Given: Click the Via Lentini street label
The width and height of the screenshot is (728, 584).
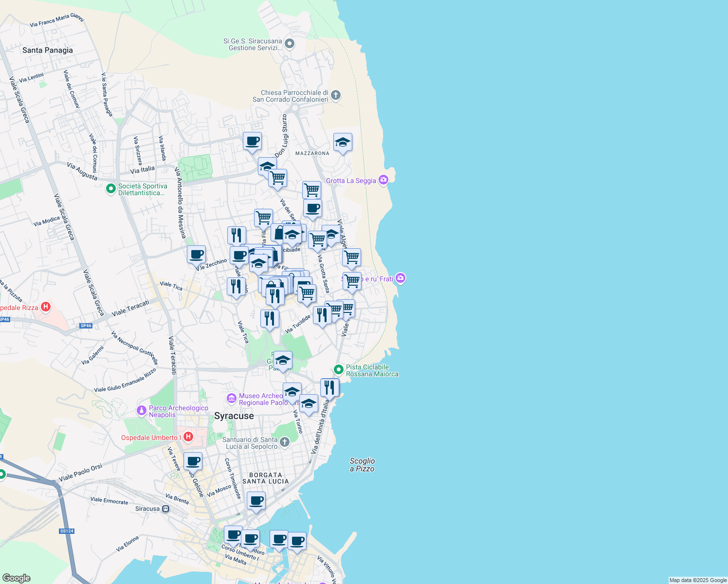Looking at the screenshot, I should pos(32,77).
